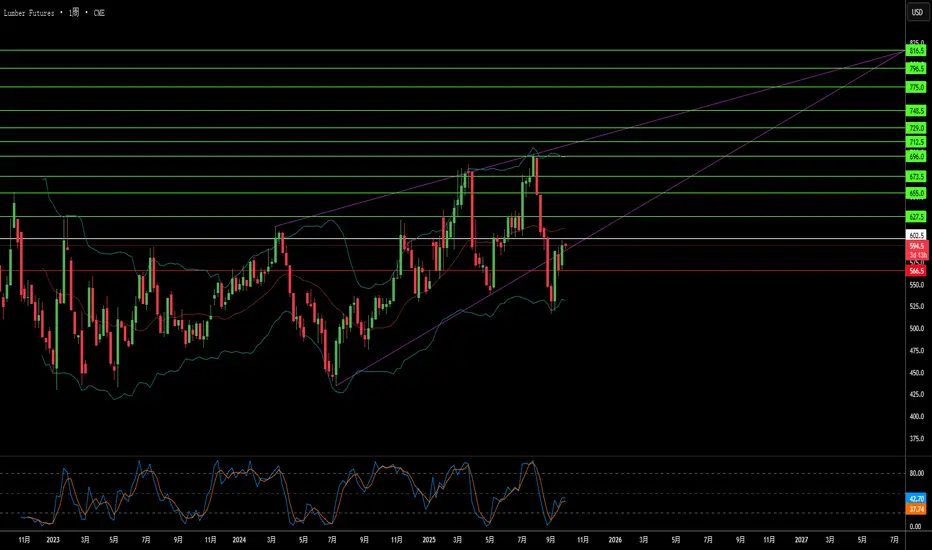
Task: Click the 400.0 price axis value
Action: coord(917,417)
